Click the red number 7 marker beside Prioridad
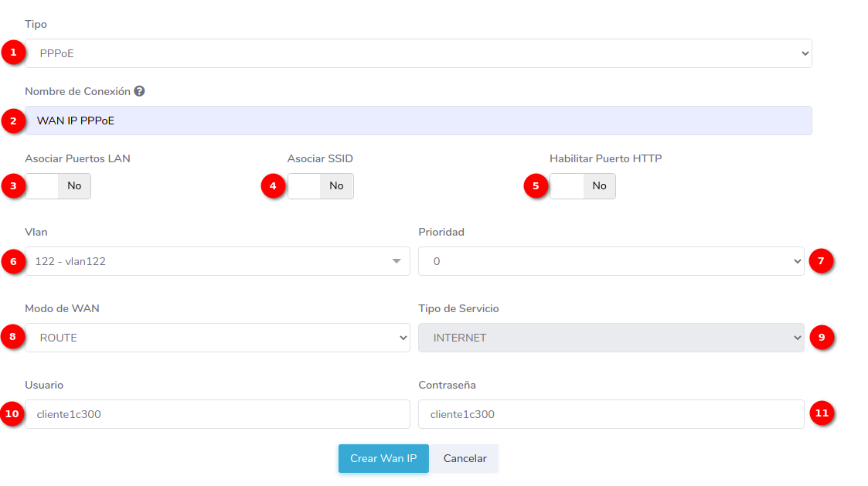The width and height of the screenshot is (868, 486). 821,262
